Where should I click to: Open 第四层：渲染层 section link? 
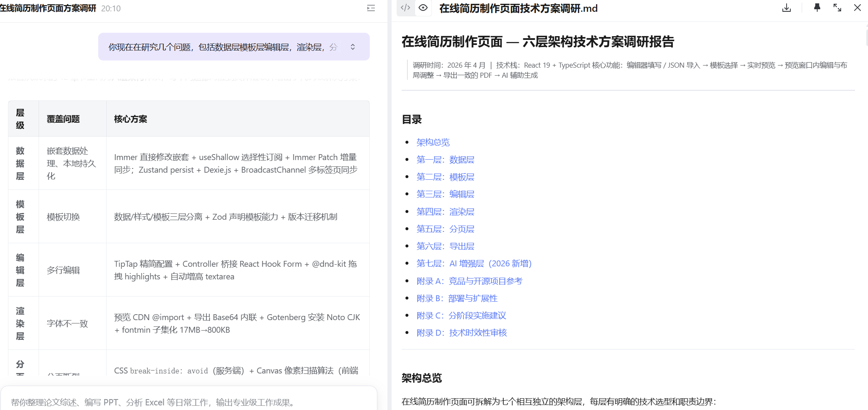point(445,212)
